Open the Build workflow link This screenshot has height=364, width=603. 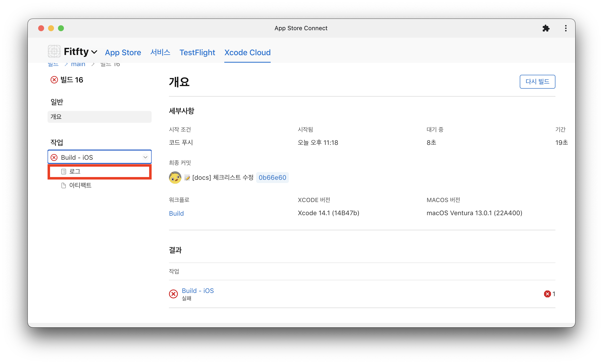(176, 213)
